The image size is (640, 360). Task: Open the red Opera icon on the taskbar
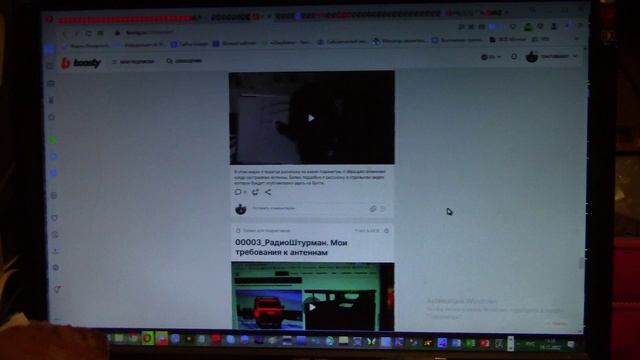pyautogui.click(x=147, y=338)
